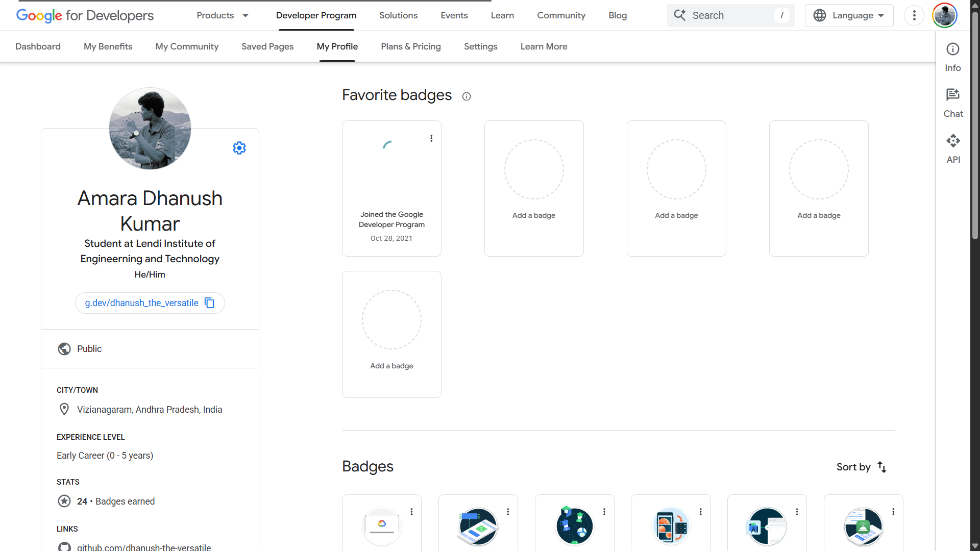Open the github.com/dhanush-the-versatile link
Image resolution: width=980 pixels, height=551 pixels.
click(144, 547)
